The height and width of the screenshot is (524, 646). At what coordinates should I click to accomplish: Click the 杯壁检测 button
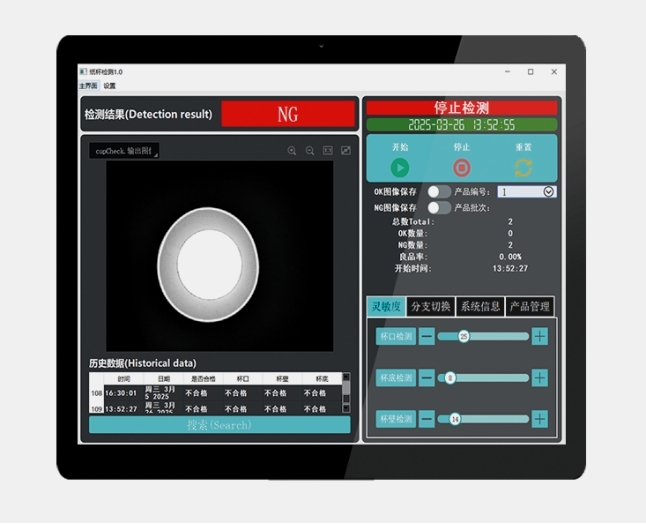pyautogui.click(x=396, y=419)
